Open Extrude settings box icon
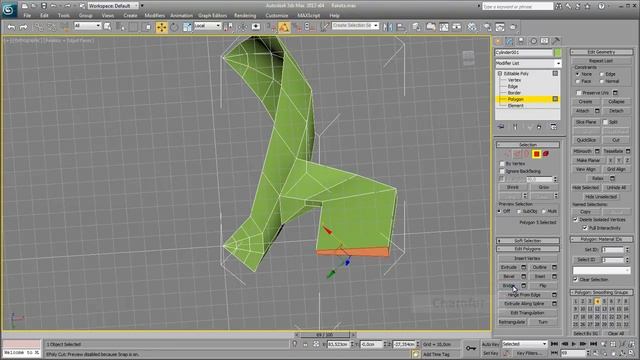 [524, 267]
